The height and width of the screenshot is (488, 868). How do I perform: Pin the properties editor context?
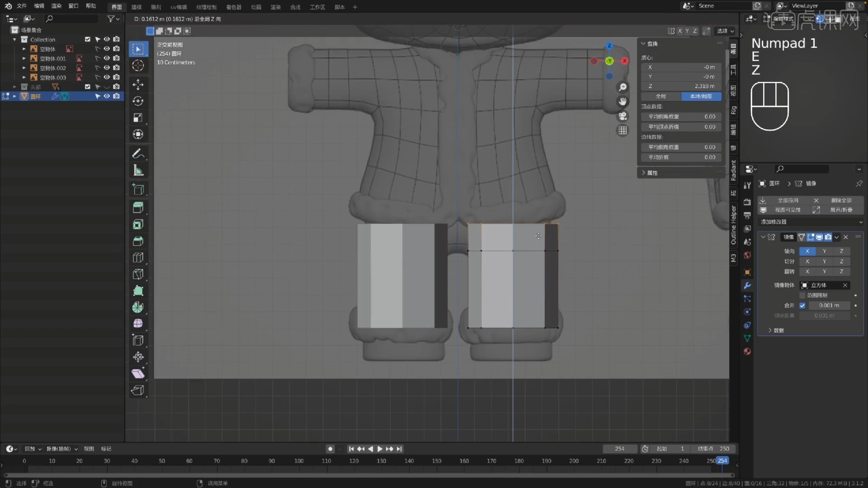[x=859, y=183]
